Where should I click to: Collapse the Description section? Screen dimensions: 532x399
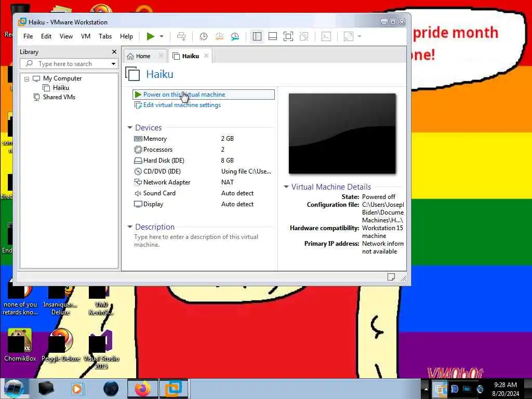click(129, 227)
